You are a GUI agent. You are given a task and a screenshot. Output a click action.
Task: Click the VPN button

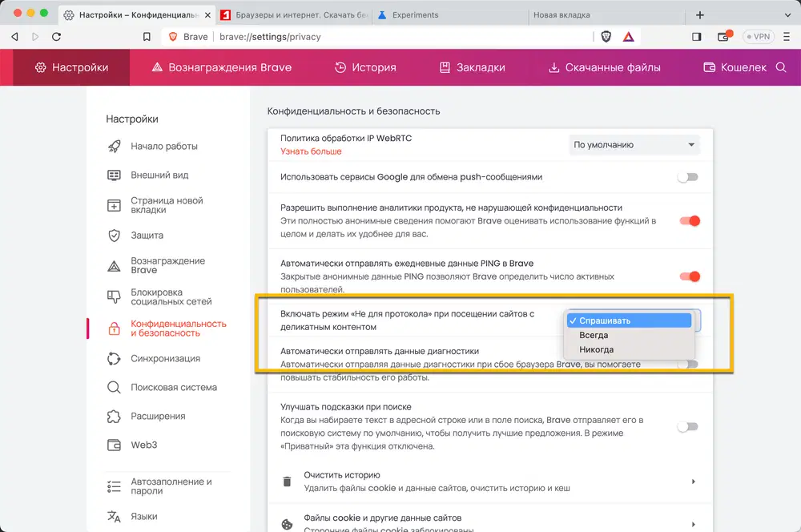759,37
